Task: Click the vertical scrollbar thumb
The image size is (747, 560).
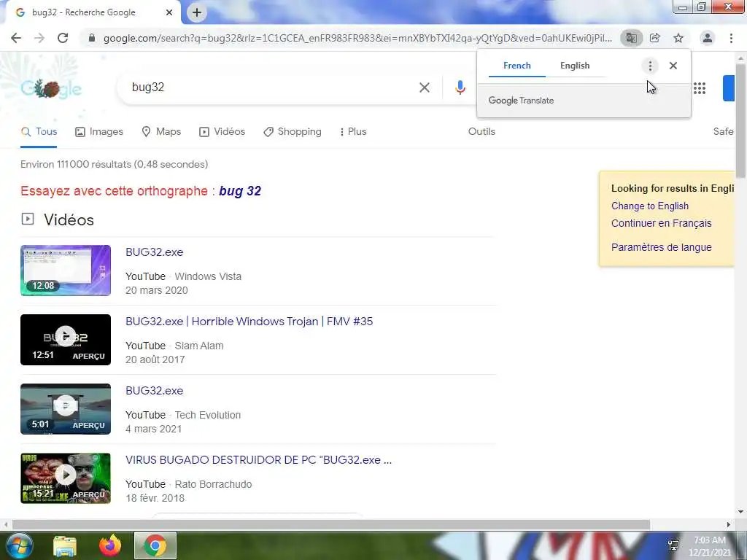Action: [741, 120]
